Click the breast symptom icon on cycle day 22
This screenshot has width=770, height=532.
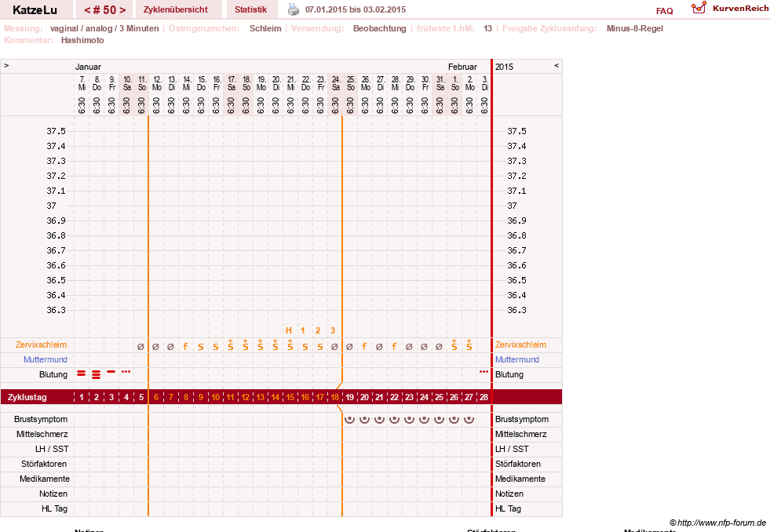[394, 419]
